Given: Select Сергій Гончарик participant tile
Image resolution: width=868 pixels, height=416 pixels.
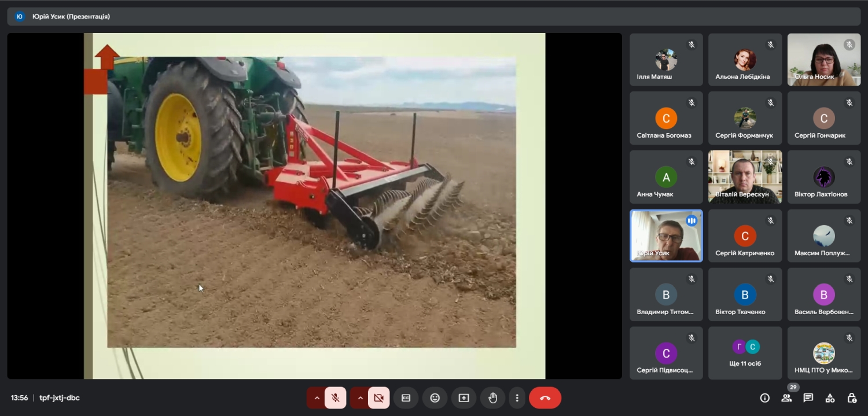Looking at the screenshot, I should pyautogui.click(x=824, y=119).
